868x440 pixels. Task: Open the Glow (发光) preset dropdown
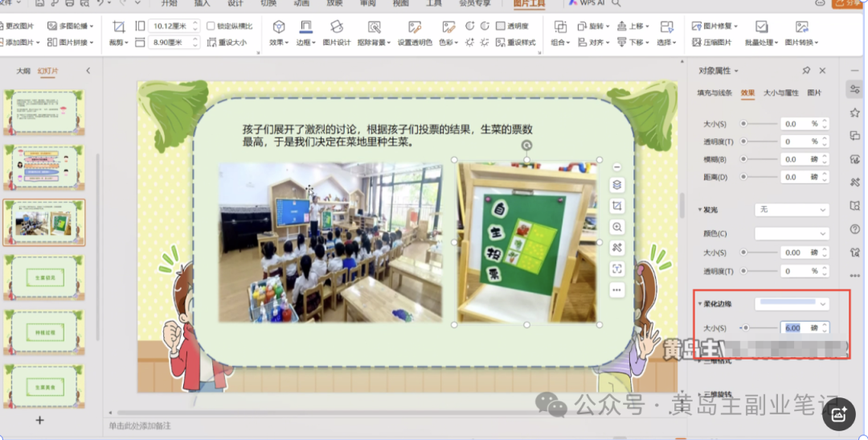tap(791, 209)
